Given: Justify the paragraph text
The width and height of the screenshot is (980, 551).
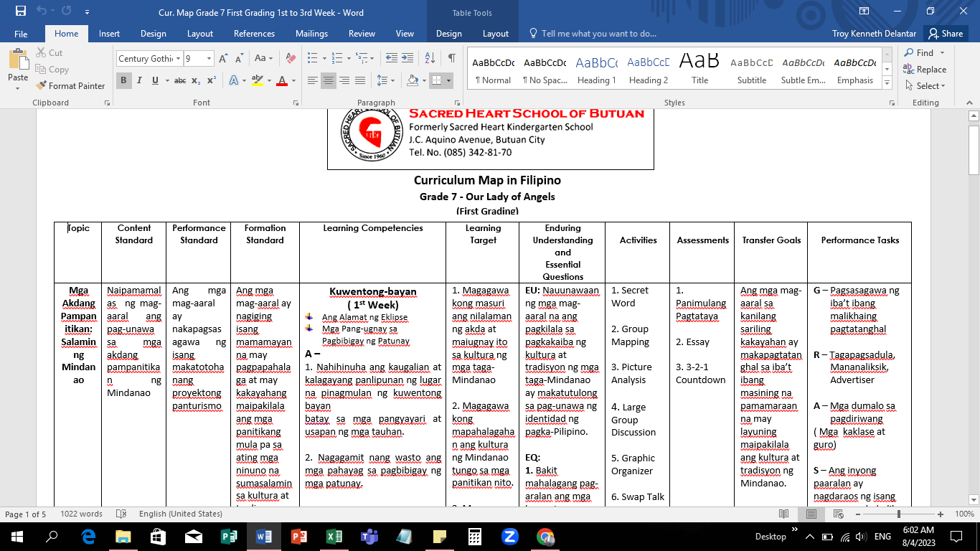Looking at the screenshot, I should (360, 81).
